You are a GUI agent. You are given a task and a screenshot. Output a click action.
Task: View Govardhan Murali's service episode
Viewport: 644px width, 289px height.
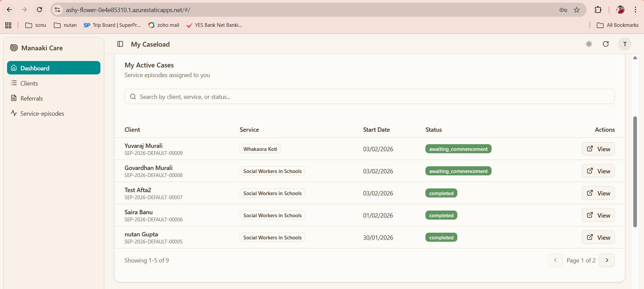pyautogui.click(x=598, y=171)
